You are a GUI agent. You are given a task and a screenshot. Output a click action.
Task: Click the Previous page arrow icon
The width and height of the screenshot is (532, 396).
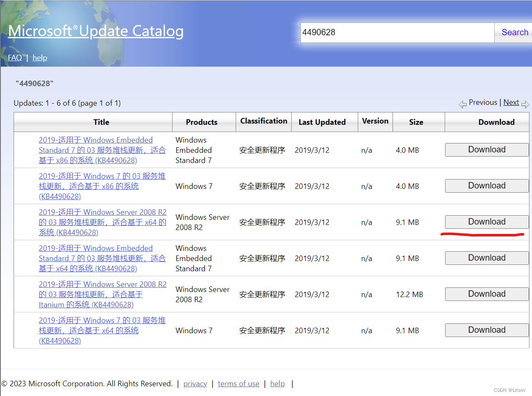[x=462, y=102]
